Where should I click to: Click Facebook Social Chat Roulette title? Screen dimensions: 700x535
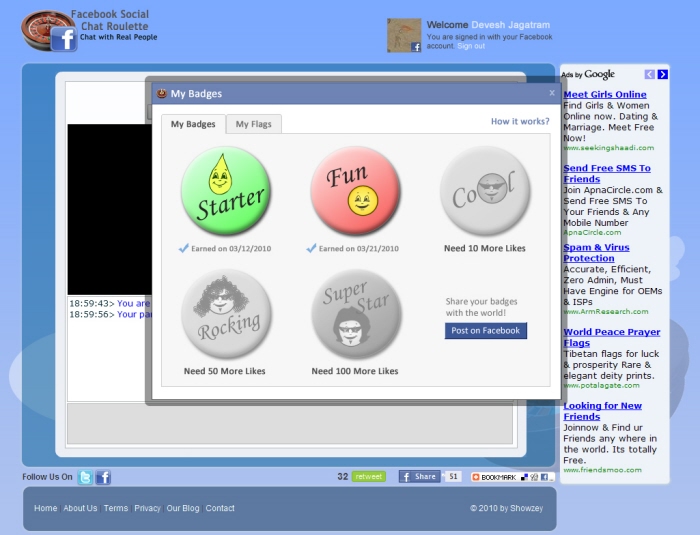click(x=110, y=20)
